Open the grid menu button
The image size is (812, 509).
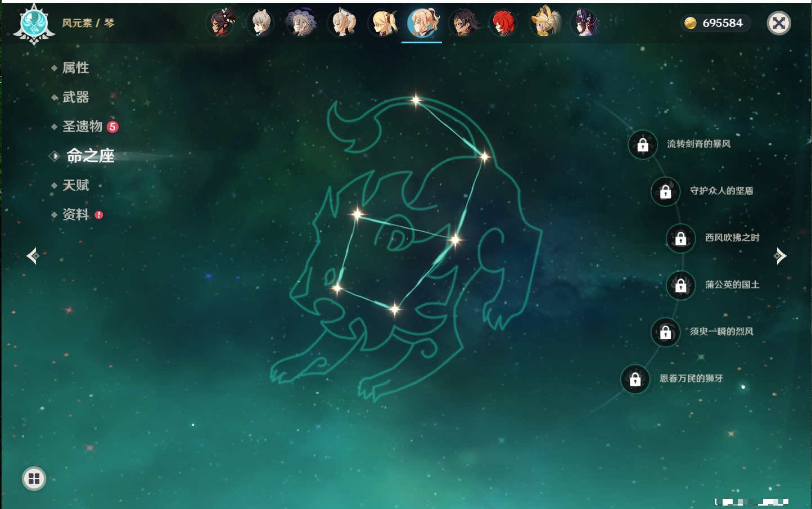point(34,479)
